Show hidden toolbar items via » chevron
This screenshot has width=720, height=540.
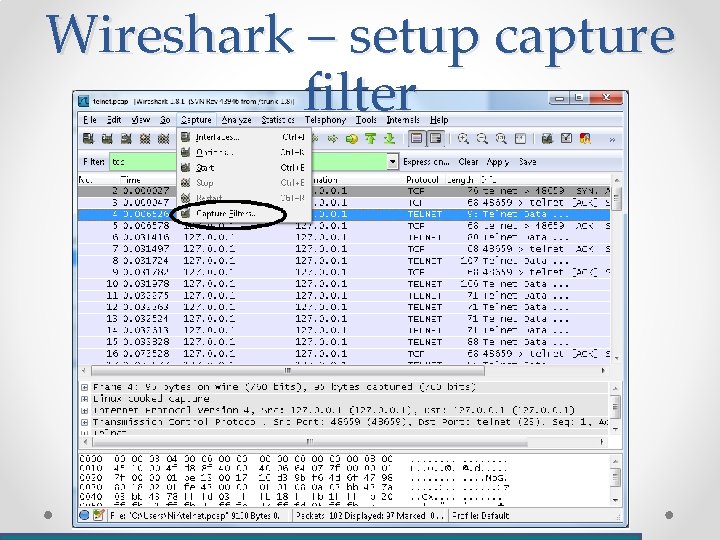click(x=612, y=140)
